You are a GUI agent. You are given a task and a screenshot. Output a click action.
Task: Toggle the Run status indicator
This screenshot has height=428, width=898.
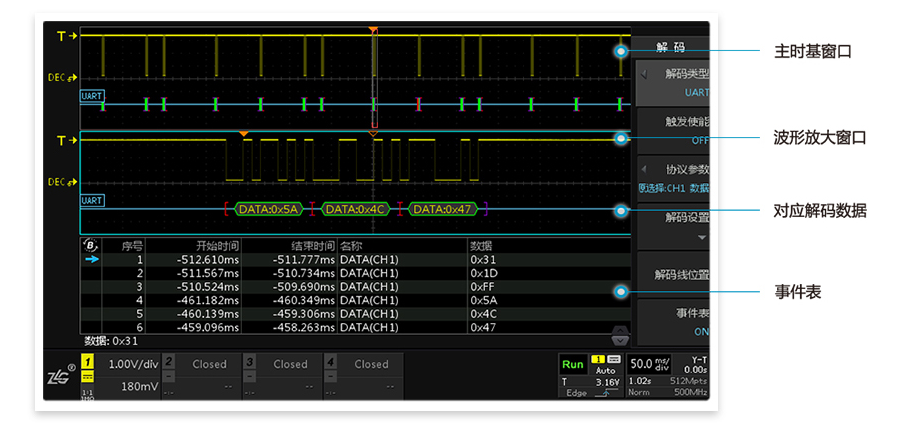pos(573,364)
